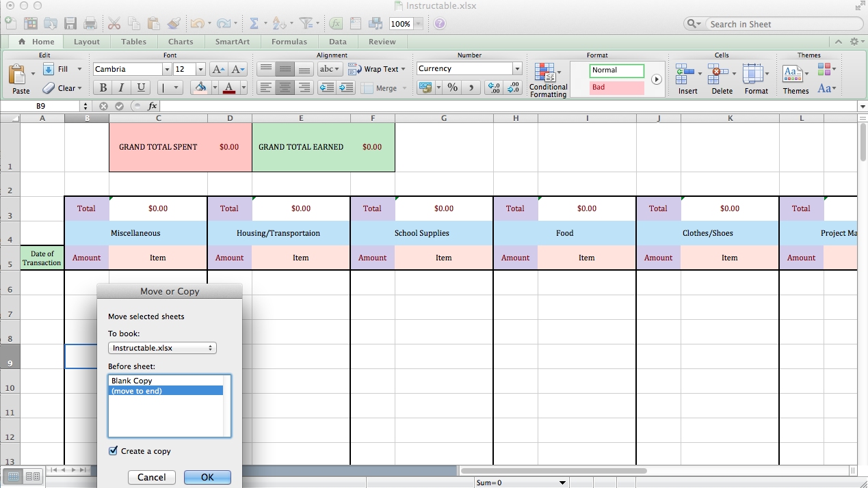Select Blank Copy in Before sheet list

166,381
